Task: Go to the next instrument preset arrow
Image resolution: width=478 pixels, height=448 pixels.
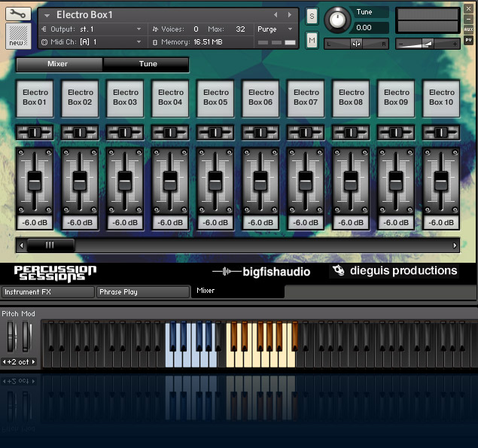Action: (290, 14)
